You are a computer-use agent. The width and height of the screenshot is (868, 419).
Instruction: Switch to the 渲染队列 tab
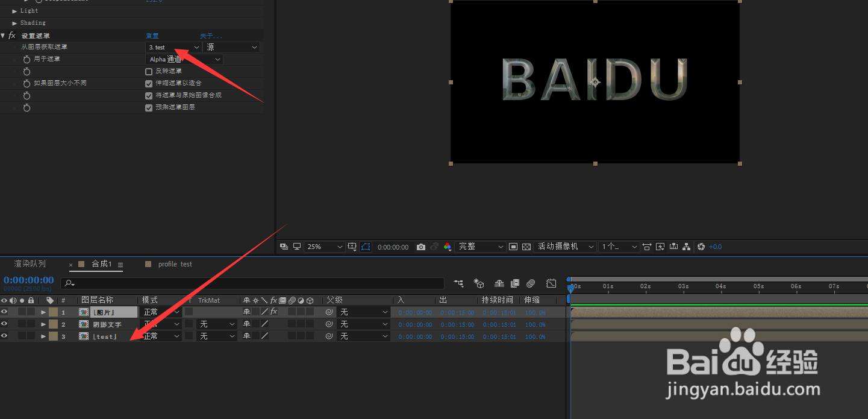tap(30, 264)
